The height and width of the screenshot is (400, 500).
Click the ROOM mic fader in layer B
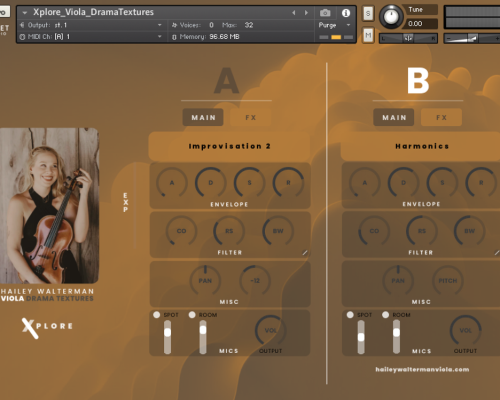pyautogui.click(x=396, y=337)
